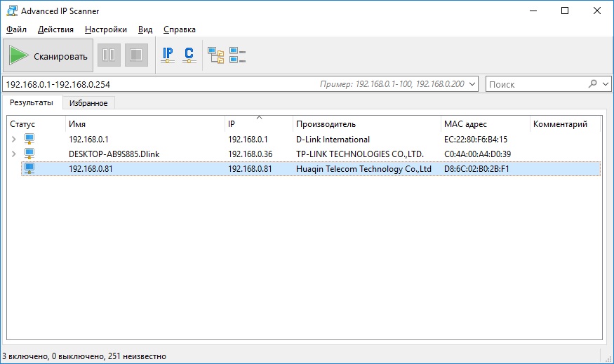Screen dimensions: 614x364
Task: Start scanning with the Сканировать button
Action: 49,55
